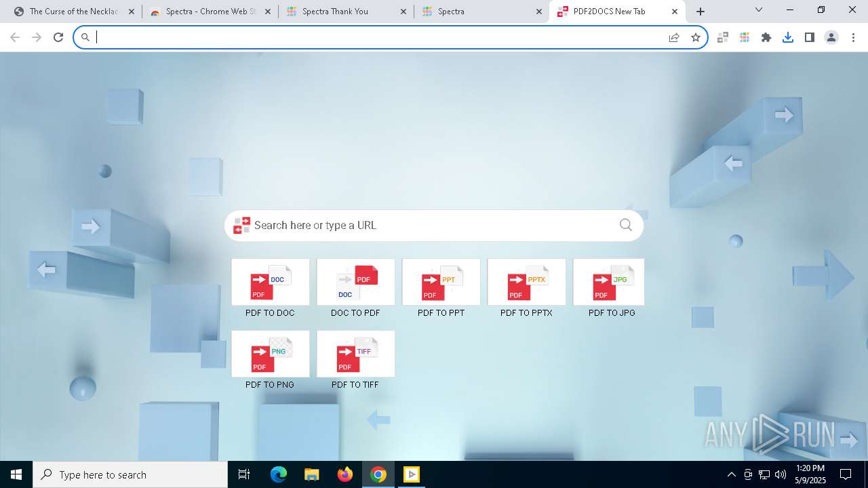
Task: Focus the 'Search here or type a URL' field
Action: (x=434, y=225)
